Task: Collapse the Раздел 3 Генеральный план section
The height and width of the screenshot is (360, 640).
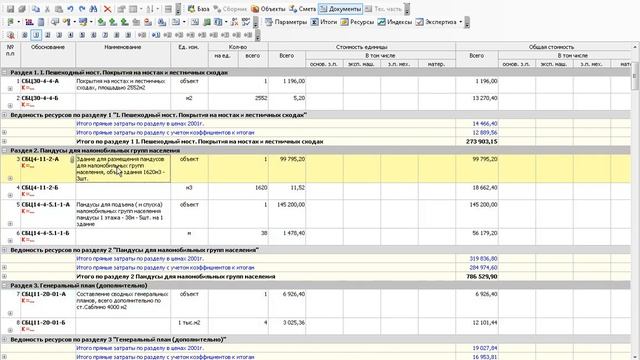Action: click(4, 285)
